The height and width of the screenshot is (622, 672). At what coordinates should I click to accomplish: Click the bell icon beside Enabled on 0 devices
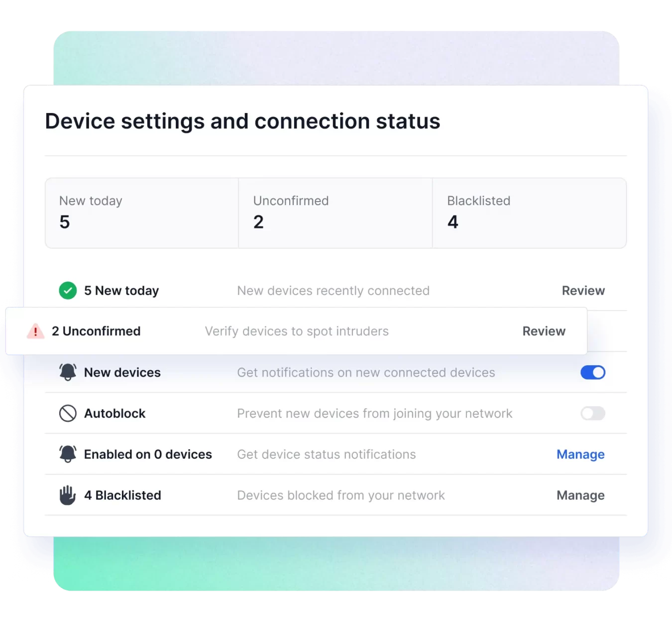click(68, 454)
